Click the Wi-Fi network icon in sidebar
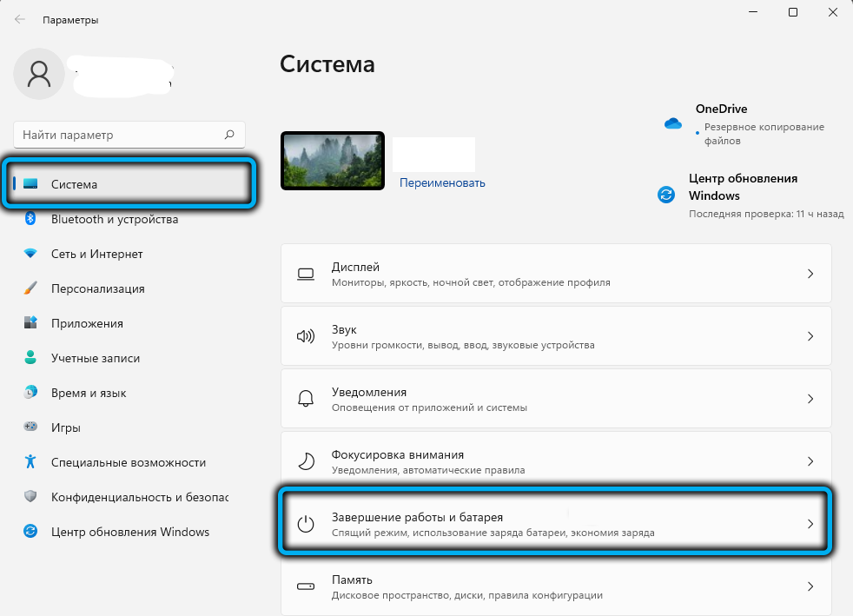Screen dimensions: 853x616 point(30,254)
